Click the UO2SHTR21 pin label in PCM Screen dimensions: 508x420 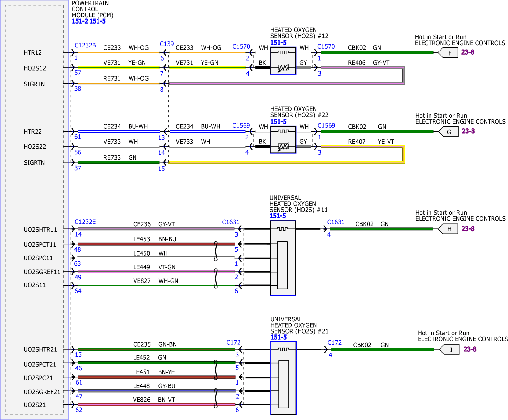click(x=40, y=349)
